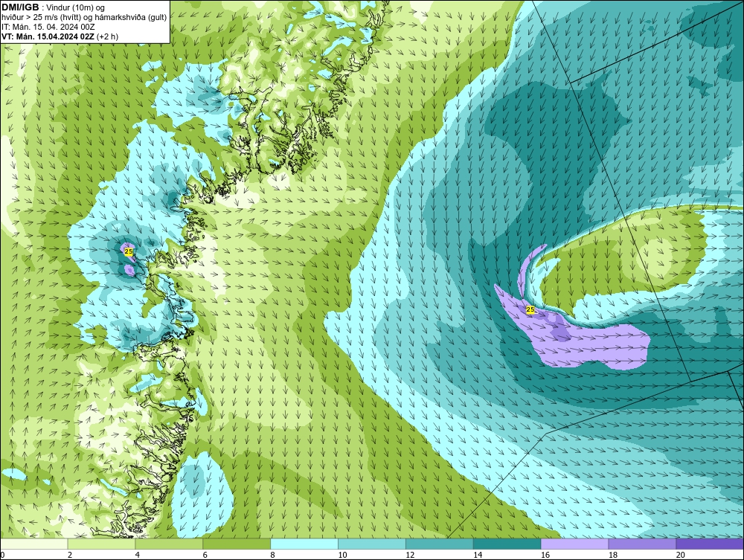Click the legend scale value '10'
Image resolution: width=744 pixels, height=560 pixels.
click(342, 555)
